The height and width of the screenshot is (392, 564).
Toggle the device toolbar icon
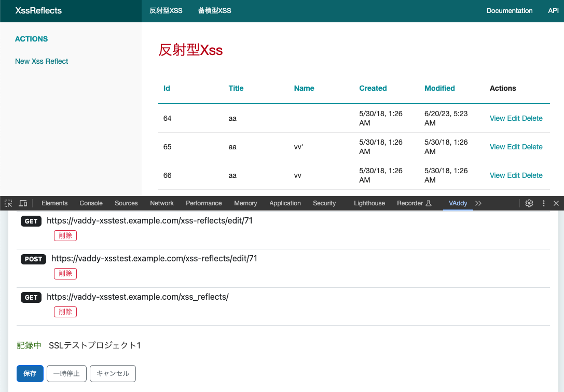23,203
